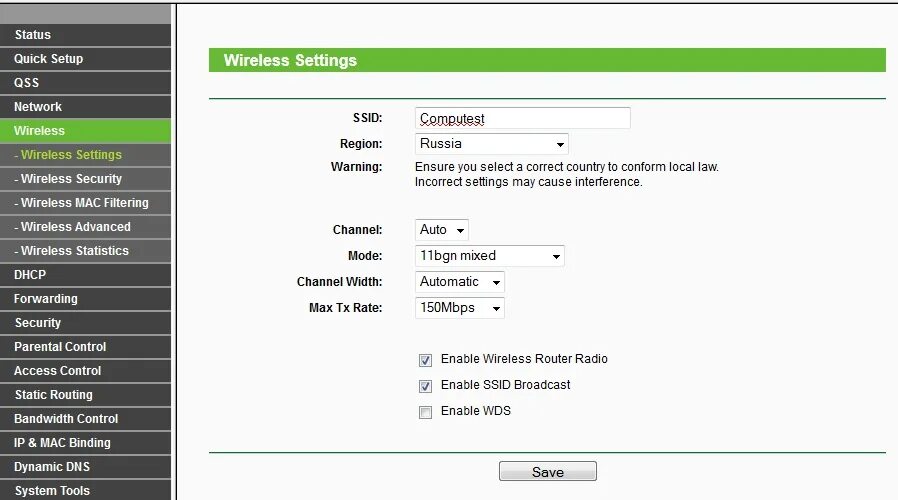Open System Tools menu
This screenshot has height=500, width=898.
click(x=85, y=490)
